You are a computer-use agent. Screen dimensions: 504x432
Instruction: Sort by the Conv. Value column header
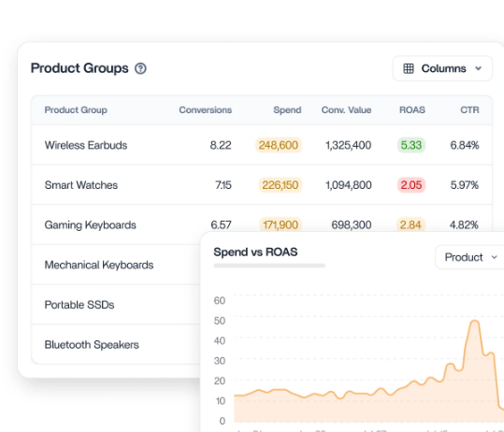point(346,110)
